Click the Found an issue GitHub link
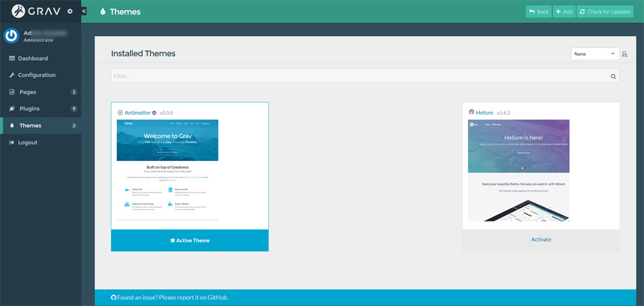 (x=172, y=297)
